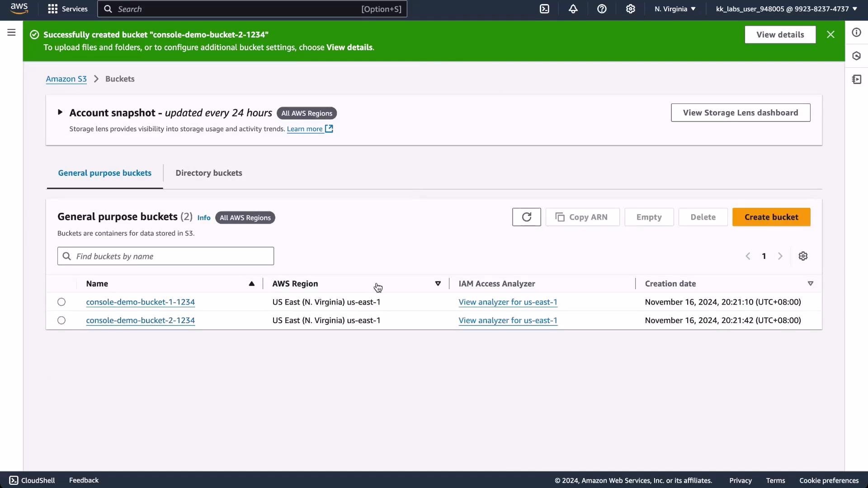
Task: Click page number 1 in pagination
Action: click(764, 256)
